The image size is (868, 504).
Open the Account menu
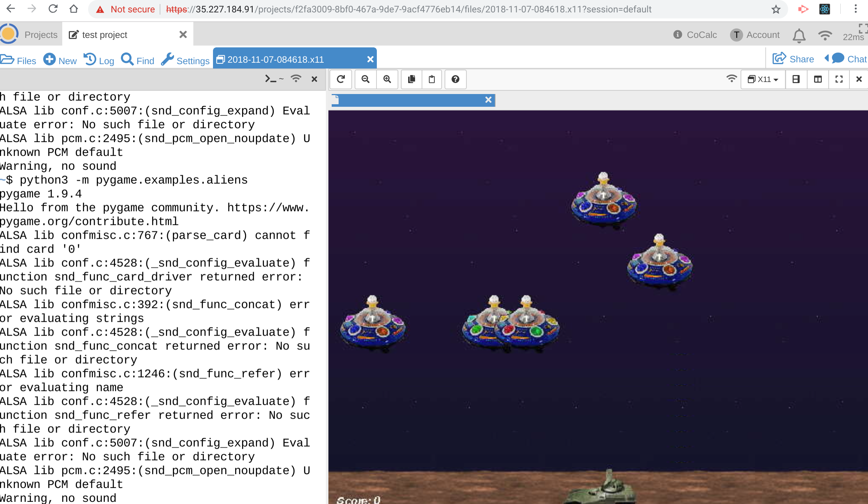(x=755, y=35)
